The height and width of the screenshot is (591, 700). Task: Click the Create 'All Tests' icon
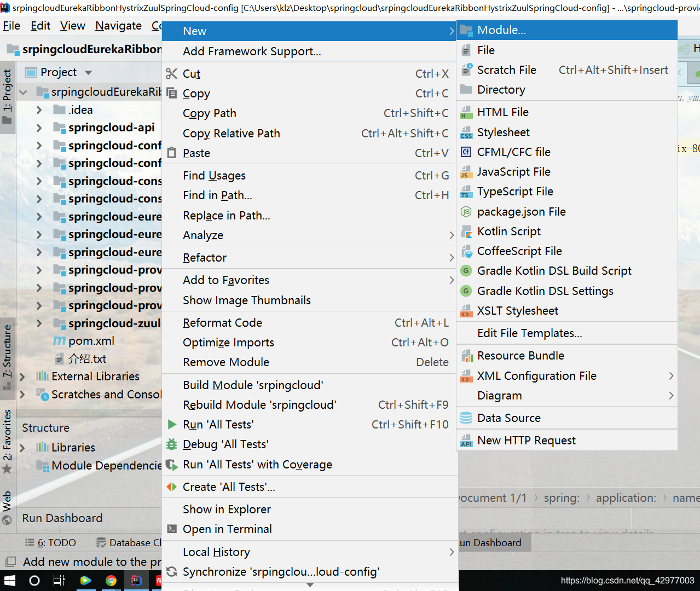[172, 486]
